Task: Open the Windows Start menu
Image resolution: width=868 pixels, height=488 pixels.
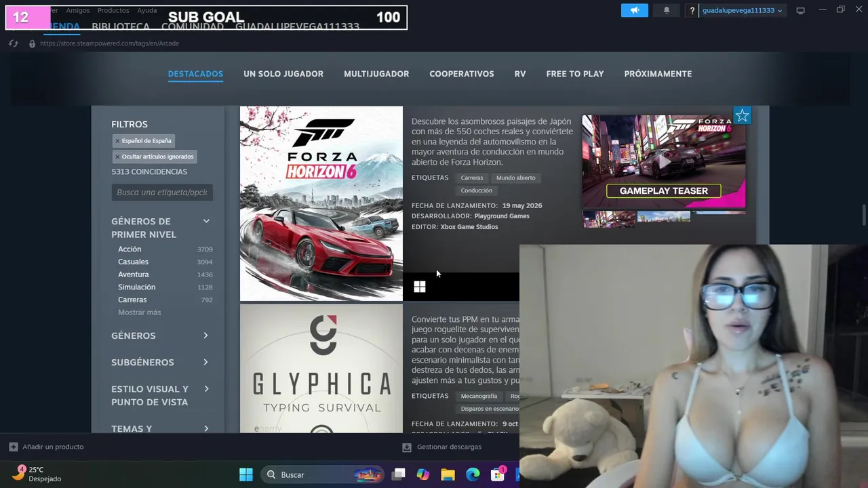Action: click(246, 474)
